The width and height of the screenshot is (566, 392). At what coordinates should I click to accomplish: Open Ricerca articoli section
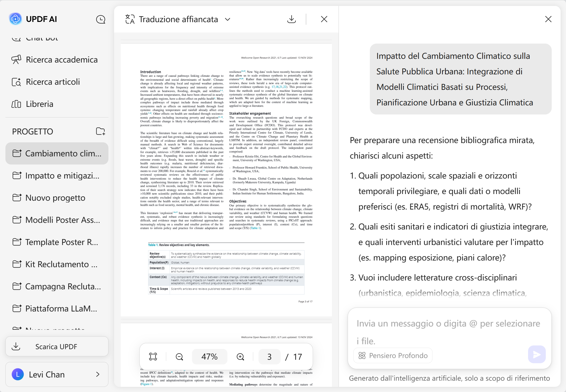tap(53, 82)
